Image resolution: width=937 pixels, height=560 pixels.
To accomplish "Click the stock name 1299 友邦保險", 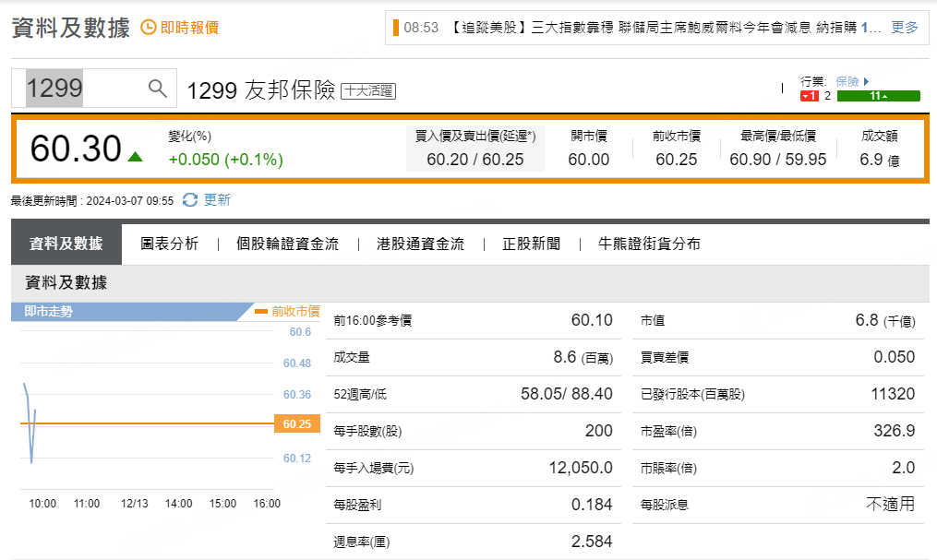I will [x=261, y=90].
